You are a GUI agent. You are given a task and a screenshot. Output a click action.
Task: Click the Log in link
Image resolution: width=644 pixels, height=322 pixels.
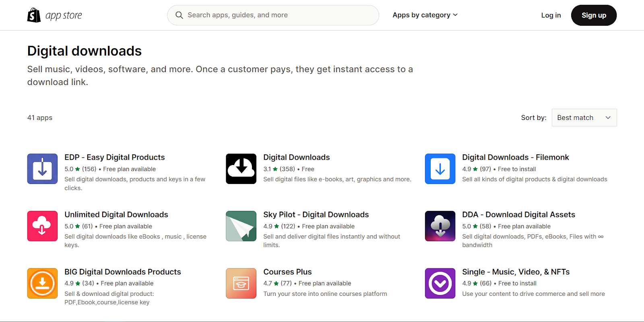(x=551, y=15)
